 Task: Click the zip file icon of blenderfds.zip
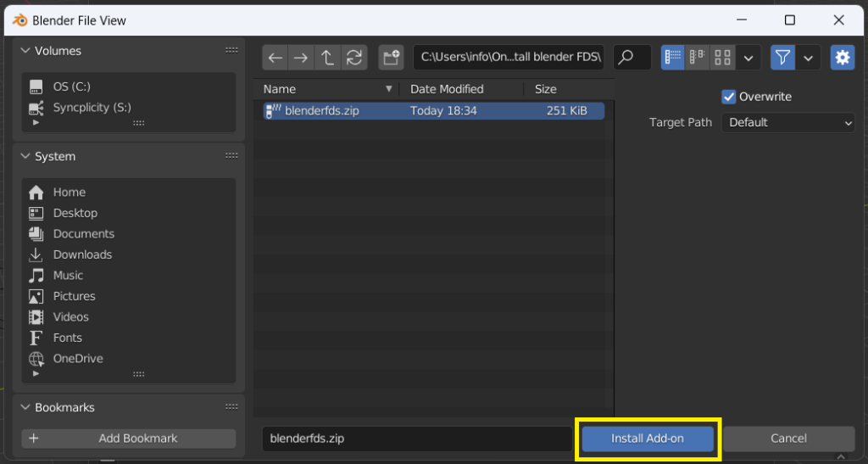click(273, 111)
